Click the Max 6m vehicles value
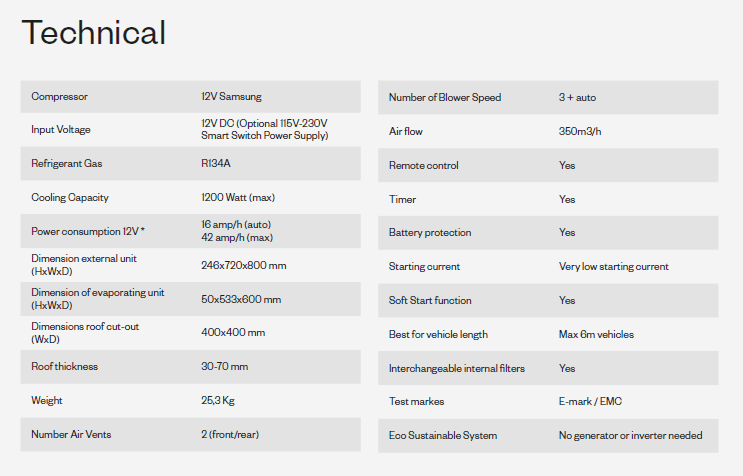The image size is (743, 476). point(596,334)
